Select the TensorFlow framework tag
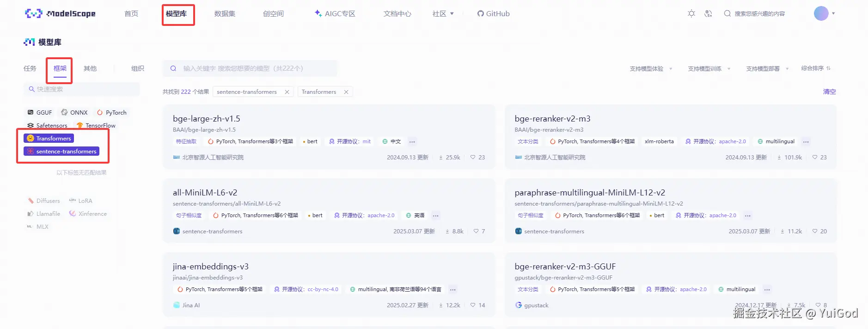 tap(96, 125)
